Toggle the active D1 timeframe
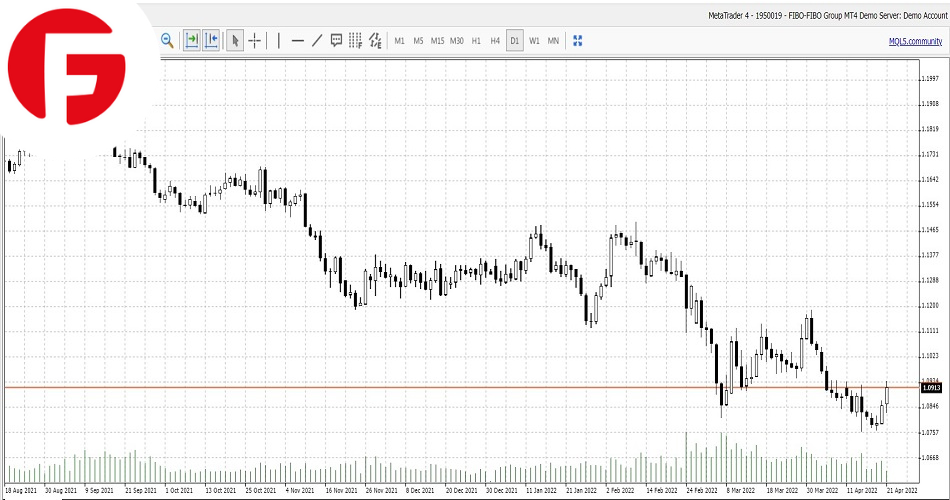This screenshot has width=950, height=500. coord(514,41)
